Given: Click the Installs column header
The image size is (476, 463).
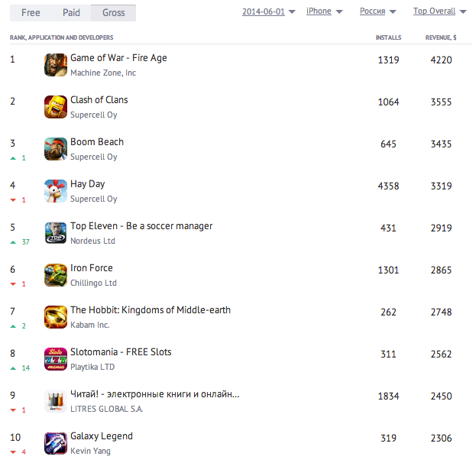Looking at the screenshot, I should pyautogui.click(x=388, y=37).
